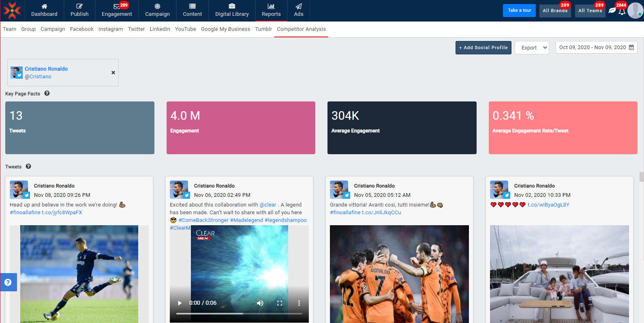Screen dimensions: 644x323
Task: Mute the video's volume
Action: (x=260, y=303)
